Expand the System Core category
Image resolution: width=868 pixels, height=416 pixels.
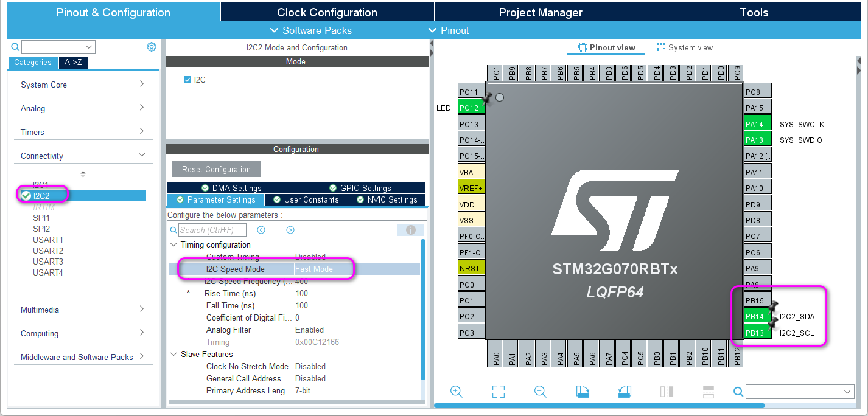[x=83, y=85]
